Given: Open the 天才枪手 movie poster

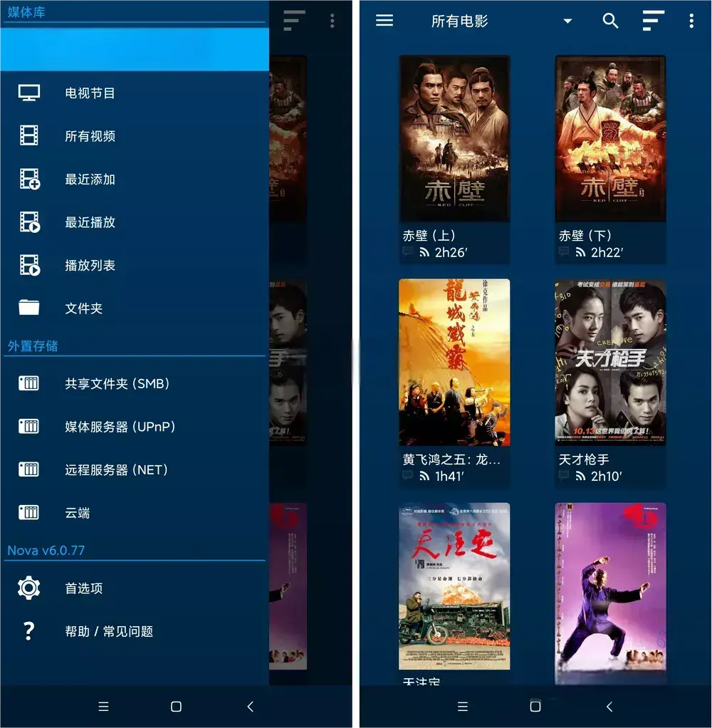Looking at the screenshot, I should [x=610, y=362].
